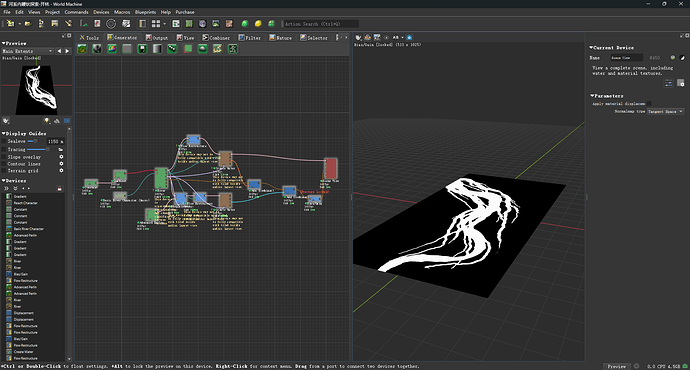690x370 pixels.
Task: Click the circular target icon in main toolbar
Action: 111,24
